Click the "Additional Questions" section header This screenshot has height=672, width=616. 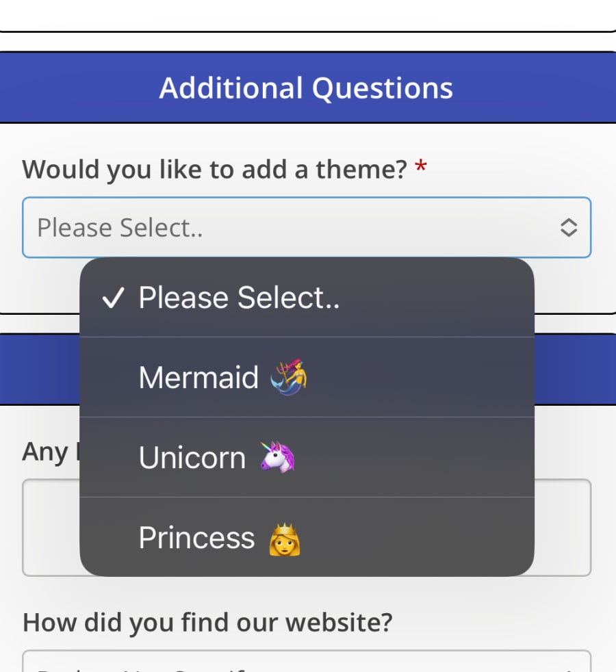pos(307,88)
